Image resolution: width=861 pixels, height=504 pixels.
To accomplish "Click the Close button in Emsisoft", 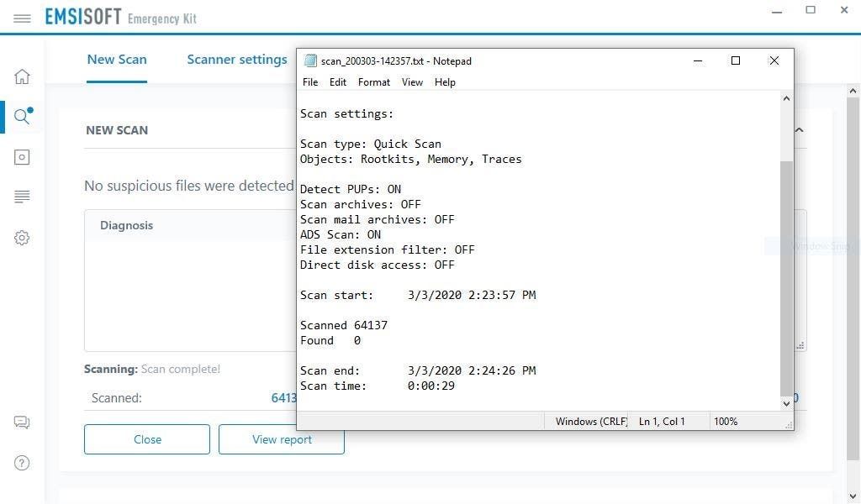I will click(147, 439).
